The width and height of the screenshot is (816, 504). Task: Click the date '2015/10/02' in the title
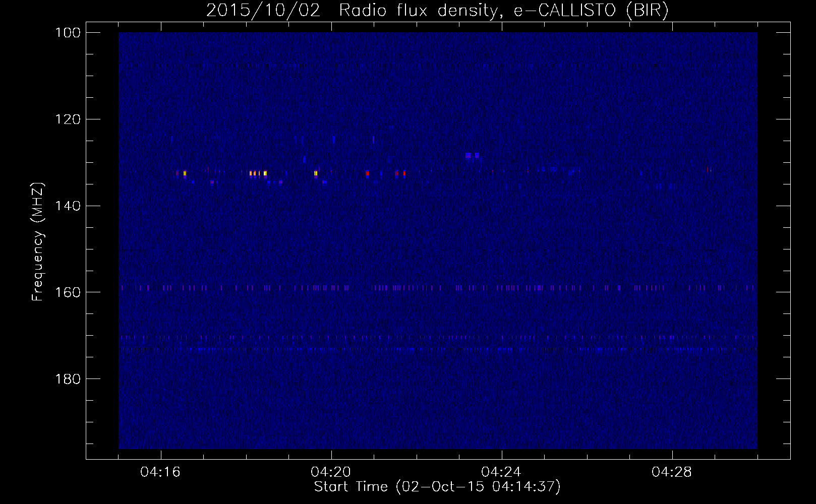click(x=263, y=11)
